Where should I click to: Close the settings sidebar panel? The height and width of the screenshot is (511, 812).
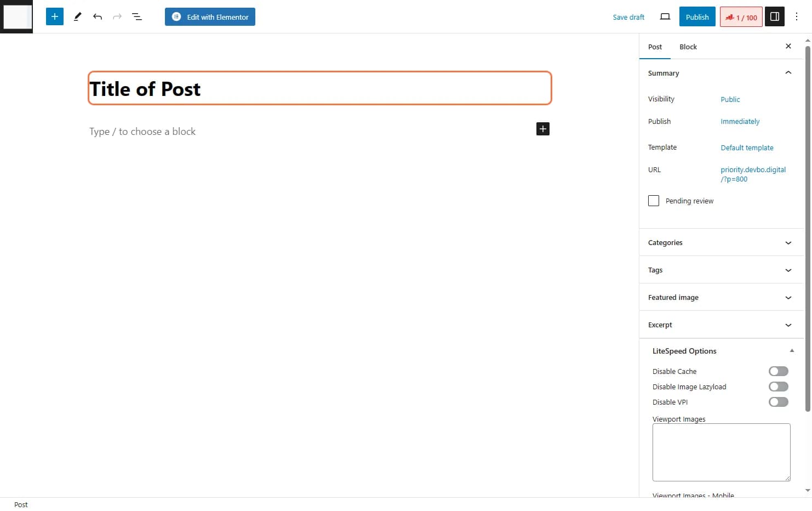tap(788, 46)
